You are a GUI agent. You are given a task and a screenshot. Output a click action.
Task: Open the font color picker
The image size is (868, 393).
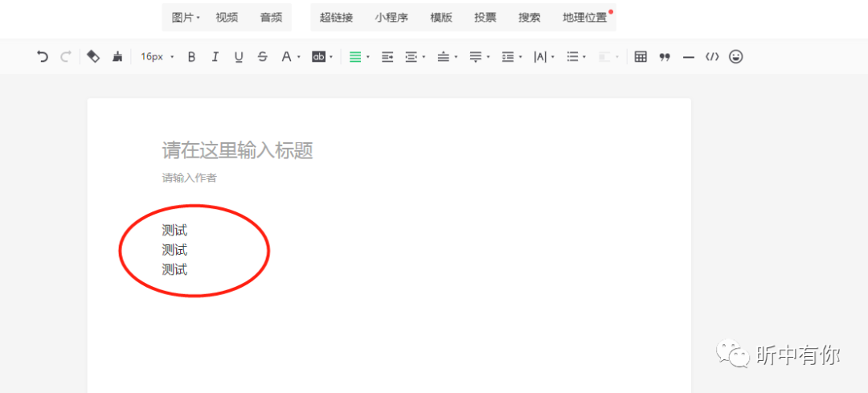[x=290, y=57]
